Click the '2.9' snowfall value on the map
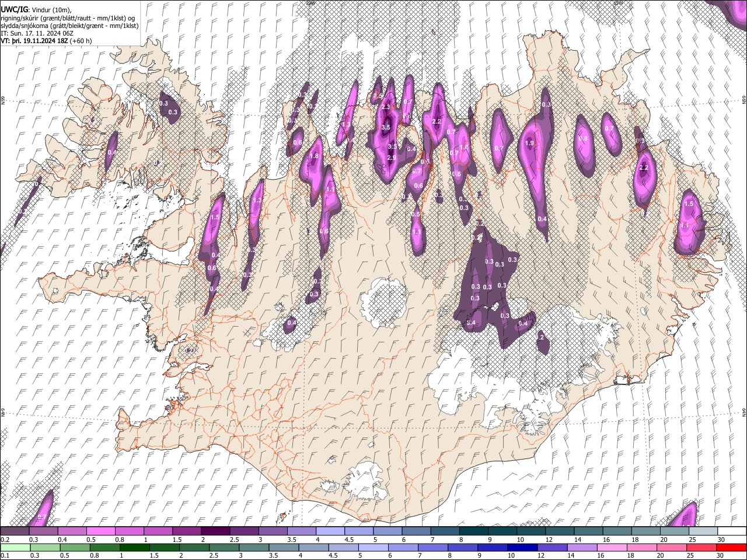Viewport: 747px width, 560px height. (x=392, y=158)
